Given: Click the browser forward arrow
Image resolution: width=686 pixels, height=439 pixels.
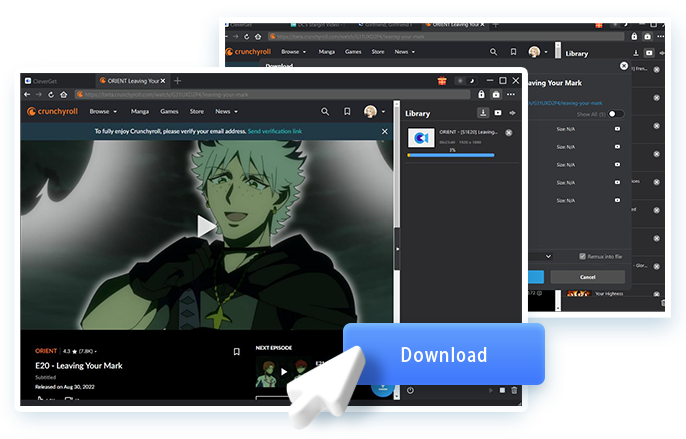Looking at the screenshot, I should pos(39,95).
